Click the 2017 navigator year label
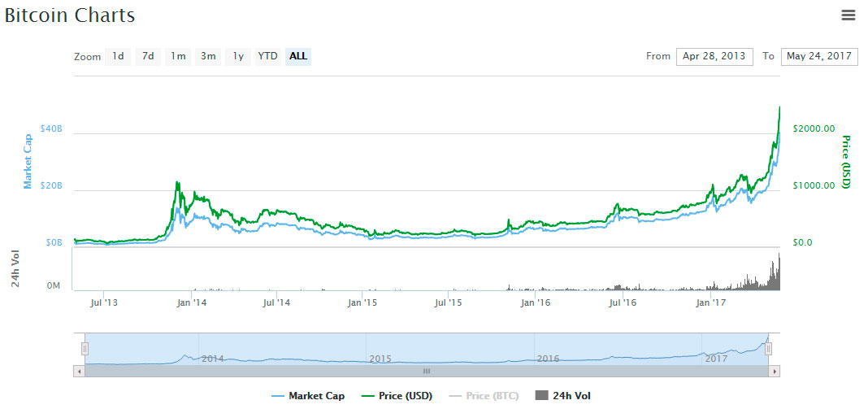 pos(716,359)
